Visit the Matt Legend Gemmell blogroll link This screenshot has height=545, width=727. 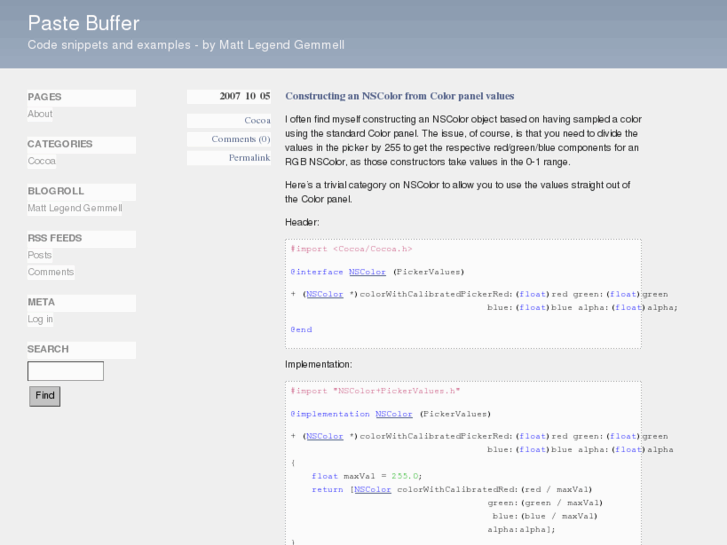point(75,208)
